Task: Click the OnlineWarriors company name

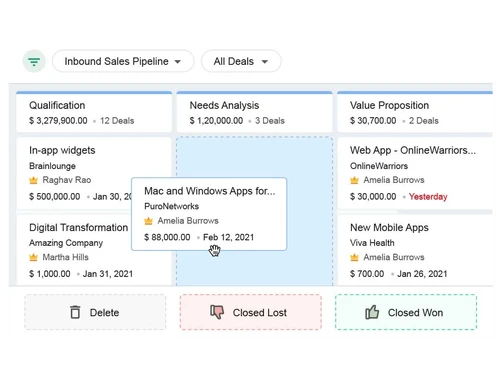Action: click(379, 166)
